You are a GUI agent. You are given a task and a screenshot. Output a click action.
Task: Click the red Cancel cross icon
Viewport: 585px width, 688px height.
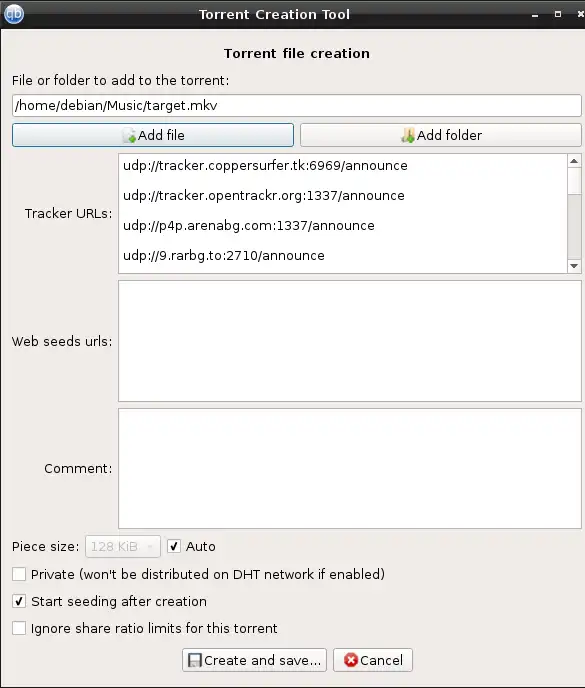(x=351, y=660)
